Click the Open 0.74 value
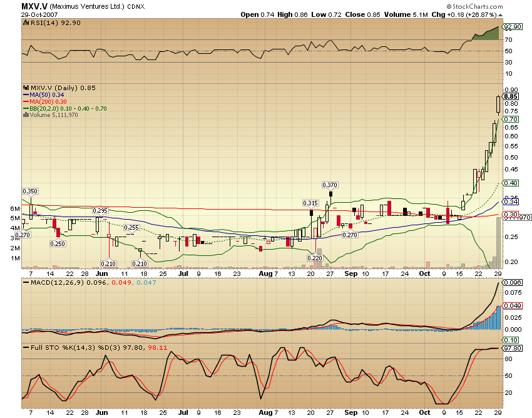The height and width of the screenshot is (418, 532). (x=257, y=14)
